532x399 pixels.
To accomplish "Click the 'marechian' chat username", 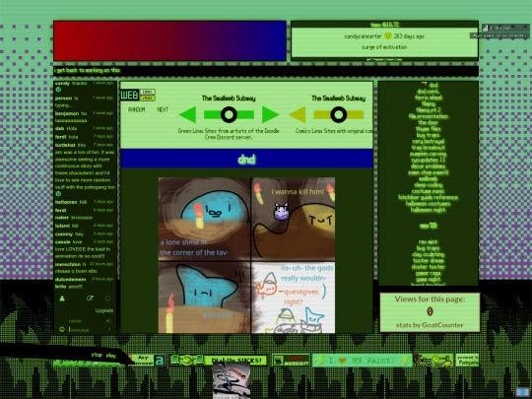I will (68, 264).
